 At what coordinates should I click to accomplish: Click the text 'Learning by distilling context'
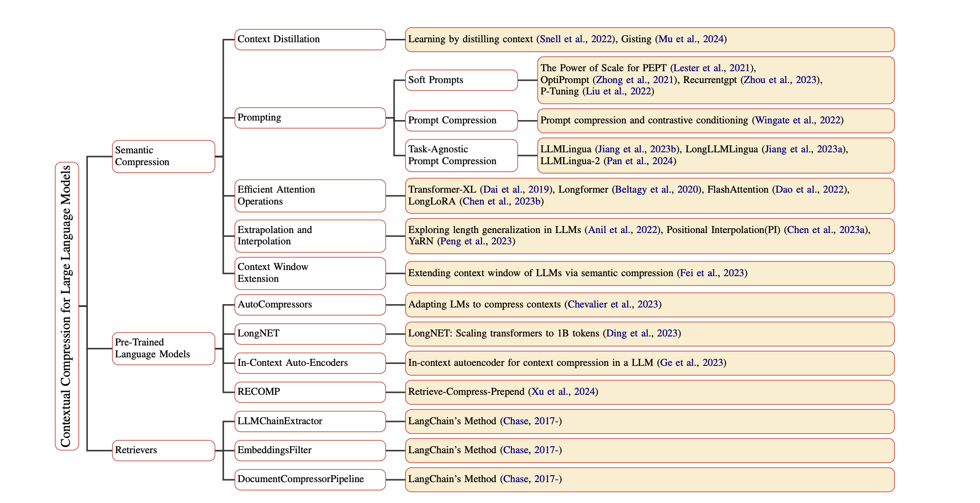pyautogui.click(x=471, y=39)
